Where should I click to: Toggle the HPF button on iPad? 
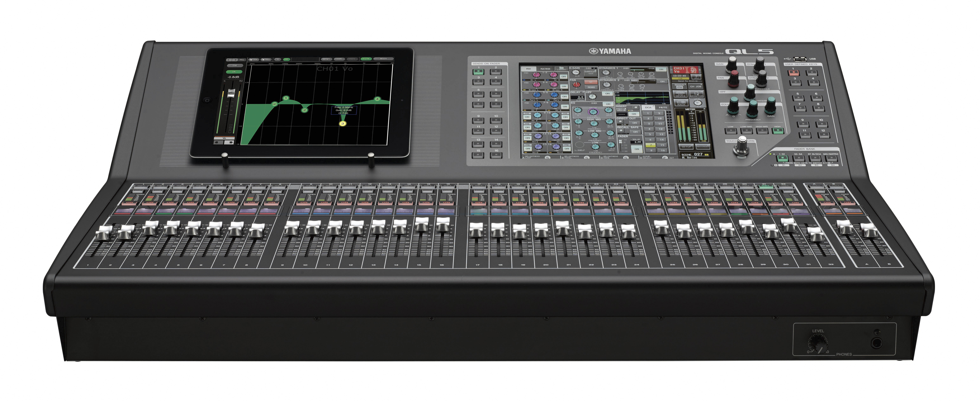point(287,59)
